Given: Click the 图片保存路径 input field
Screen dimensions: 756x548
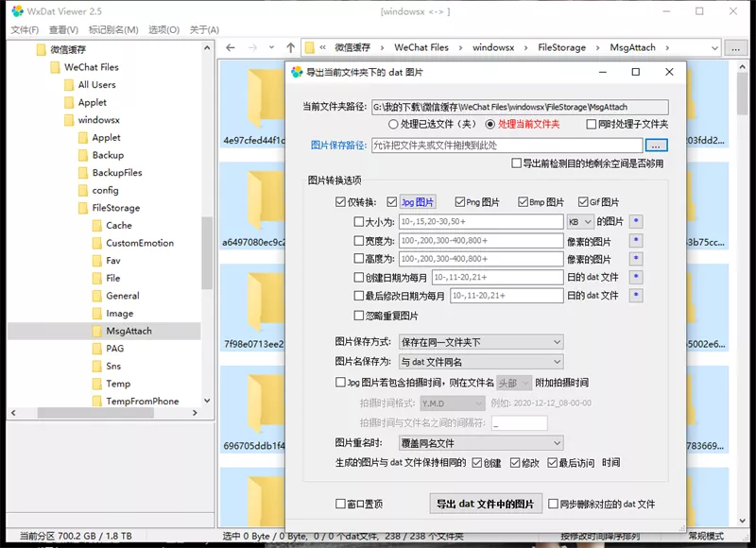Looking at the screenshot, I should point(507,146).
